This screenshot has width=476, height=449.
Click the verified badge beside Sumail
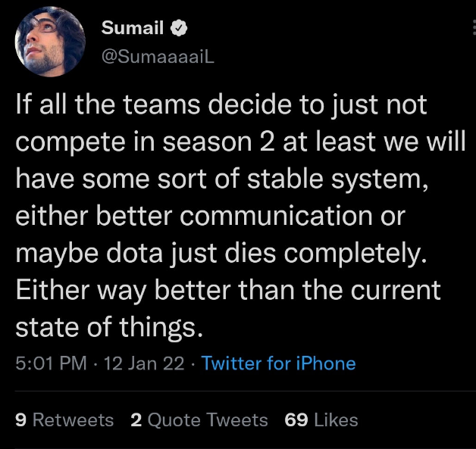179,29
